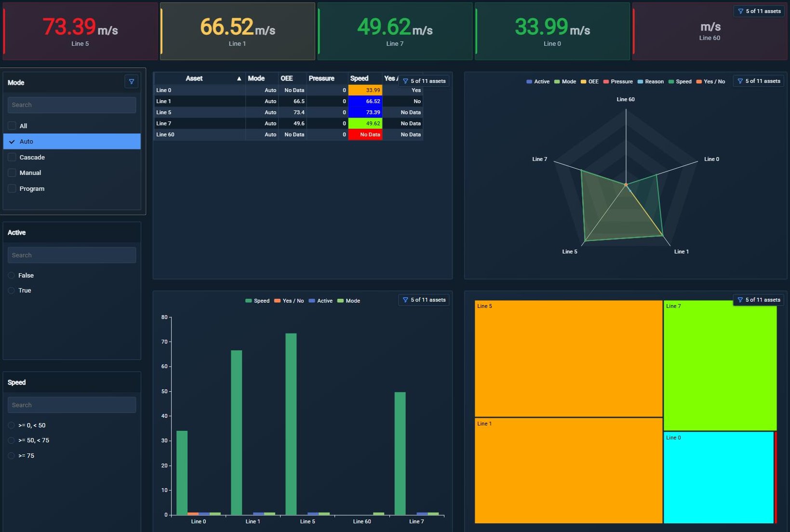Viewport: 790px width, 532px height.
Task: Click the Mode panel search field
Action: click(72, 105)
